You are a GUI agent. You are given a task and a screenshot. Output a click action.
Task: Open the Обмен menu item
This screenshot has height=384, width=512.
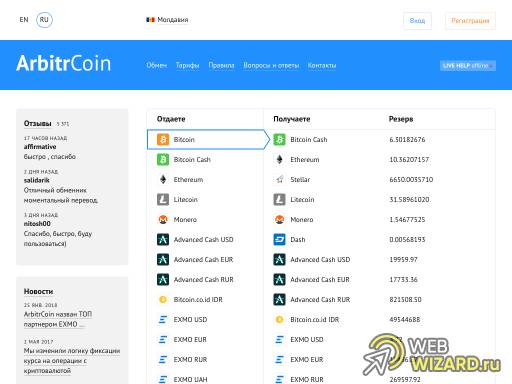[x=156, y=65]
